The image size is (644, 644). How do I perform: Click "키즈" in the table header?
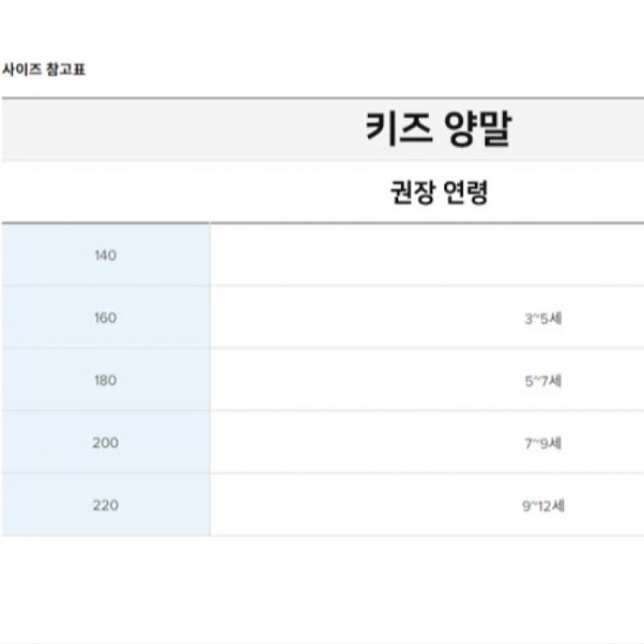pyautogui.click(x=397, y=130)
